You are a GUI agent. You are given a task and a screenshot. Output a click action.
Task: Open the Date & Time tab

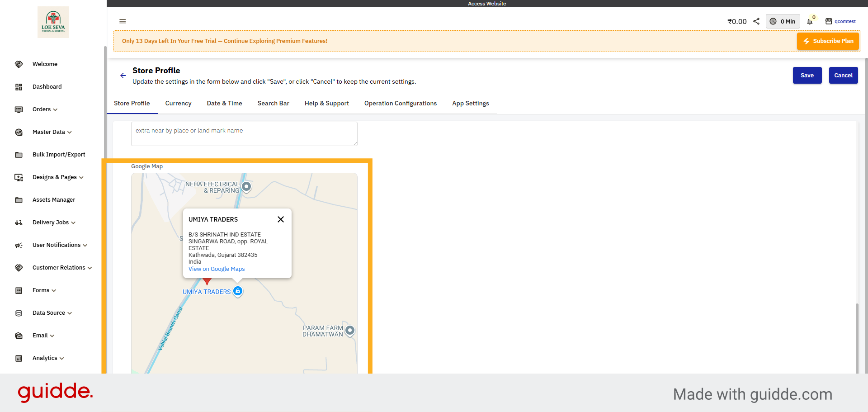pyautogui.click(x=225, y=104)
